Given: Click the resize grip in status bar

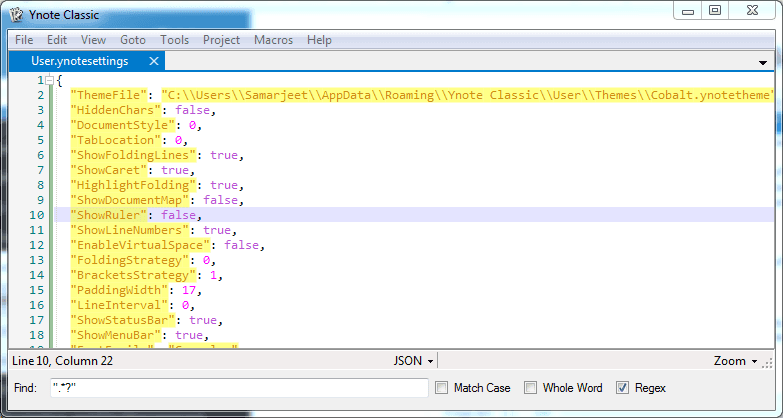Looking at the screenshot, I should (x=768, y=363).
